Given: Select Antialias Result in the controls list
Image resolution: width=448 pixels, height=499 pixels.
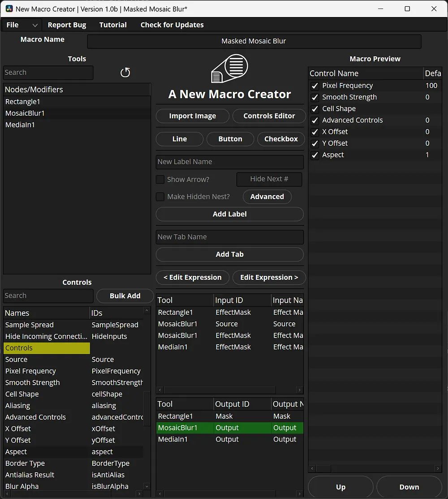Looking at the screenshot, I should click(x=30, y=475).
